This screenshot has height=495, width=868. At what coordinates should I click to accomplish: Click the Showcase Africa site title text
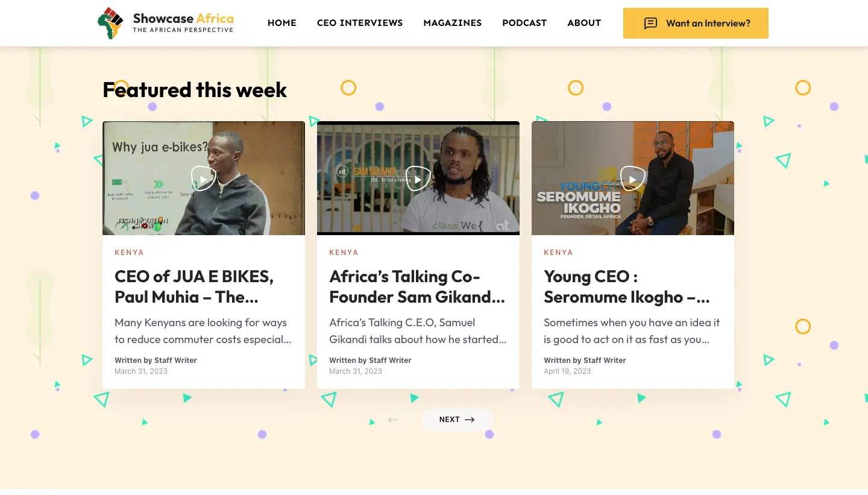pos(183,19)
